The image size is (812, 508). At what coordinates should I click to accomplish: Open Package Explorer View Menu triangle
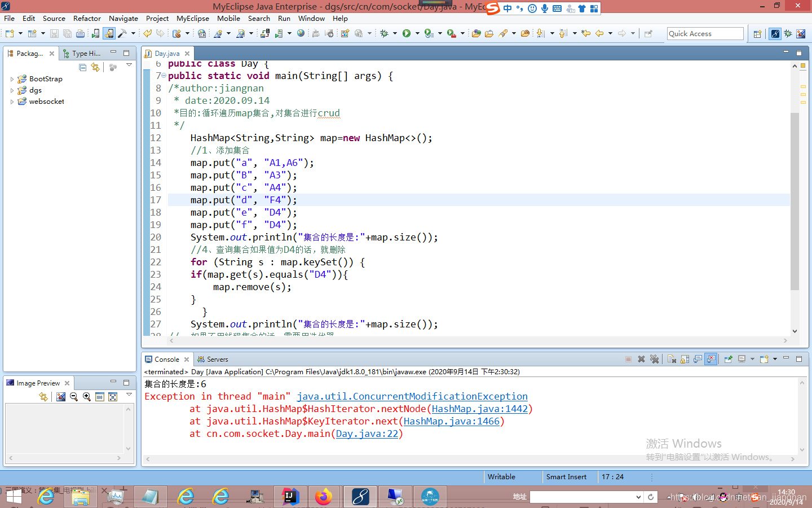[x=129, y=65]
